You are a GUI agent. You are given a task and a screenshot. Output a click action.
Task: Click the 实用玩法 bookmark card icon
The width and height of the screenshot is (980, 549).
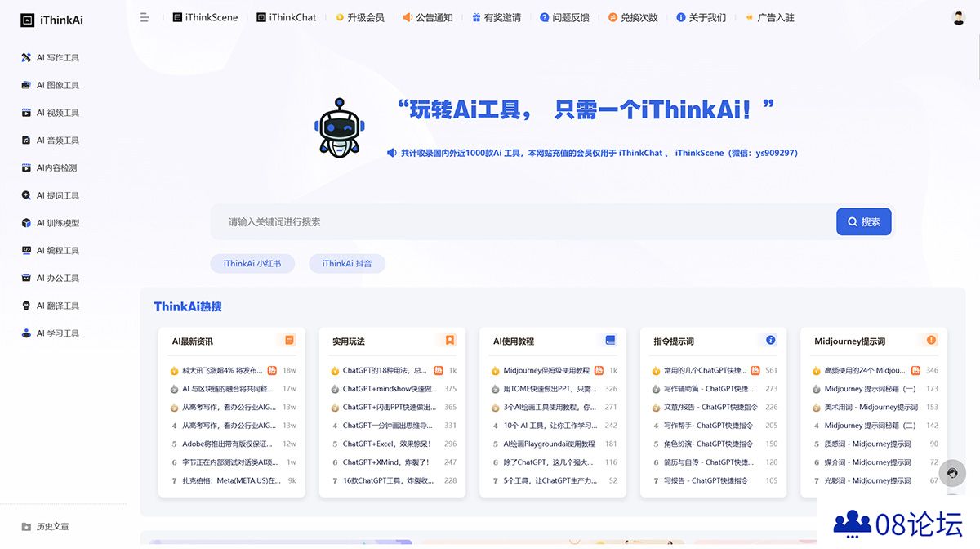[x=449, y=340]
